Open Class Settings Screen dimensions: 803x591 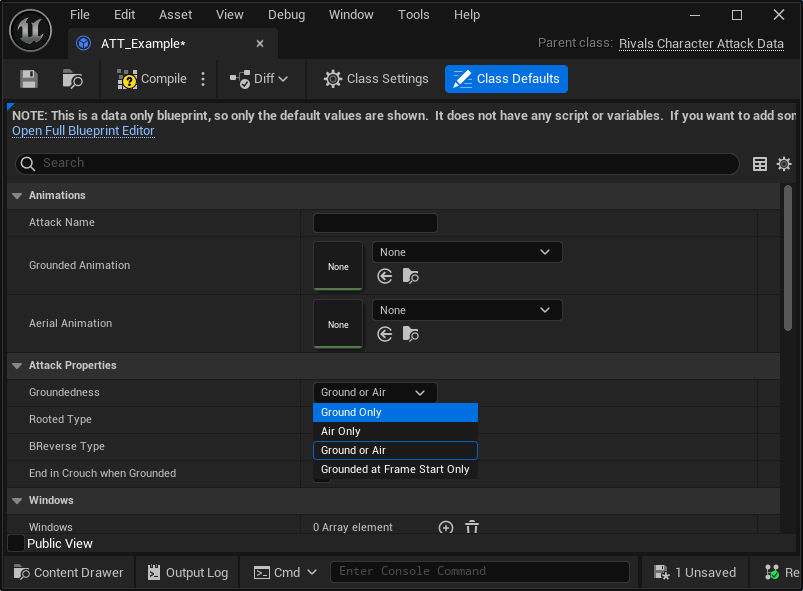pos(376,79)
